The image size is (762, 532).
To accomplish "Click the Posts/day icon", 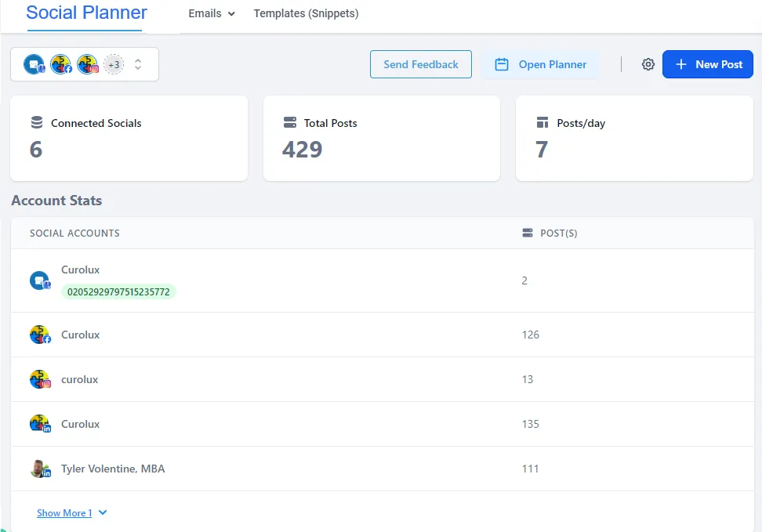I will pyautogui.click(x=542, y=122).
